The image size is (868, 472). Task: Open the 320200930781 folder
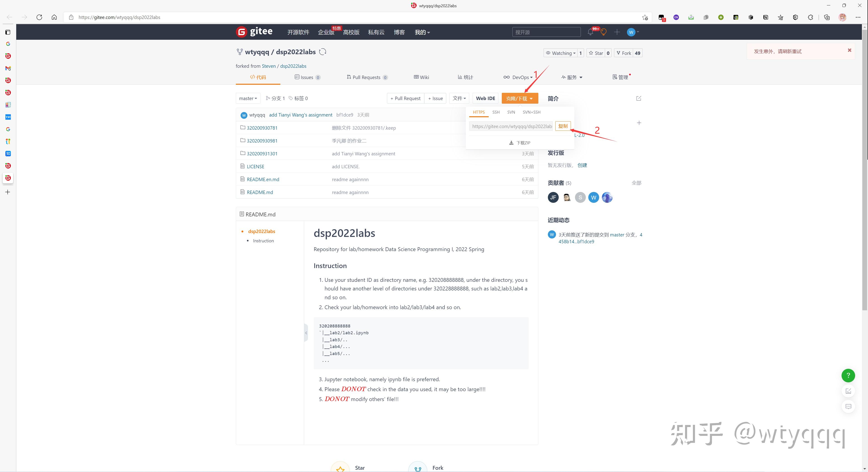262,128
